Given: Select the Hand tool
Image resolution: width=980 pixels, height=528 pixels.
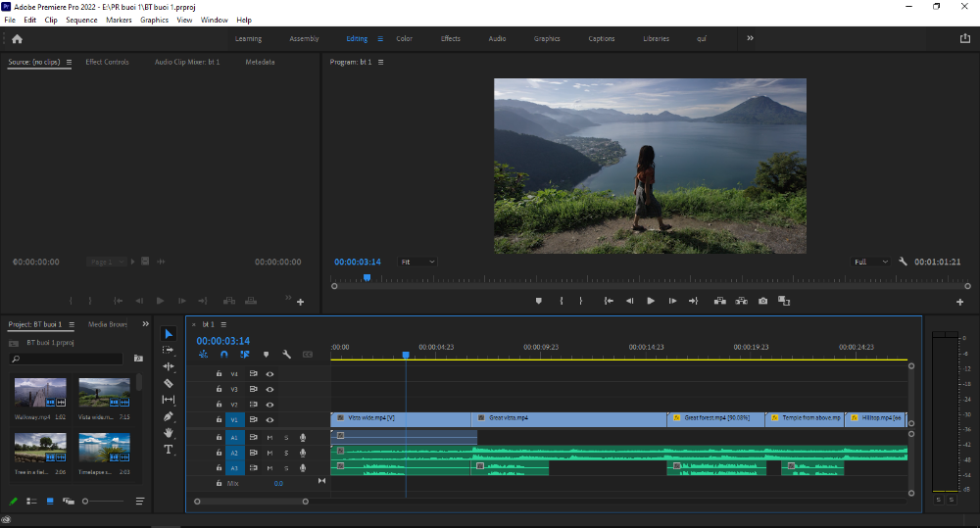Looking at the screenshot, I should [169, 432].
